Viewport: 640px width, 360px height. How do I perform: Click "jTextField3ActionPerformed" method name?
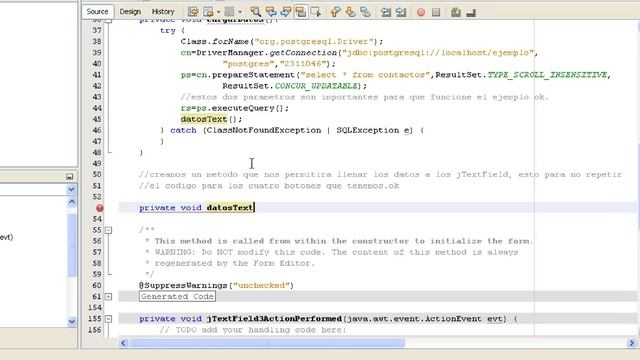click(274, 319)
